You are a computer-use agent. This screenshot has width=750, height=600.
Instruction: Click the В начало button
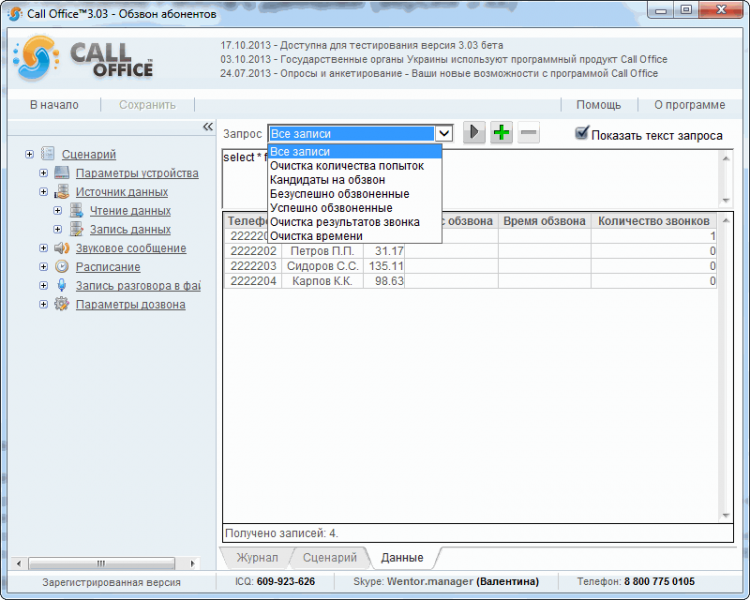[x=55, y=105]
